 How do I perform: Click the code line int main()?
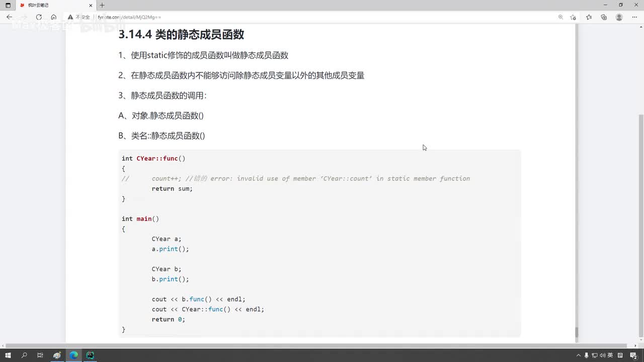140,219
